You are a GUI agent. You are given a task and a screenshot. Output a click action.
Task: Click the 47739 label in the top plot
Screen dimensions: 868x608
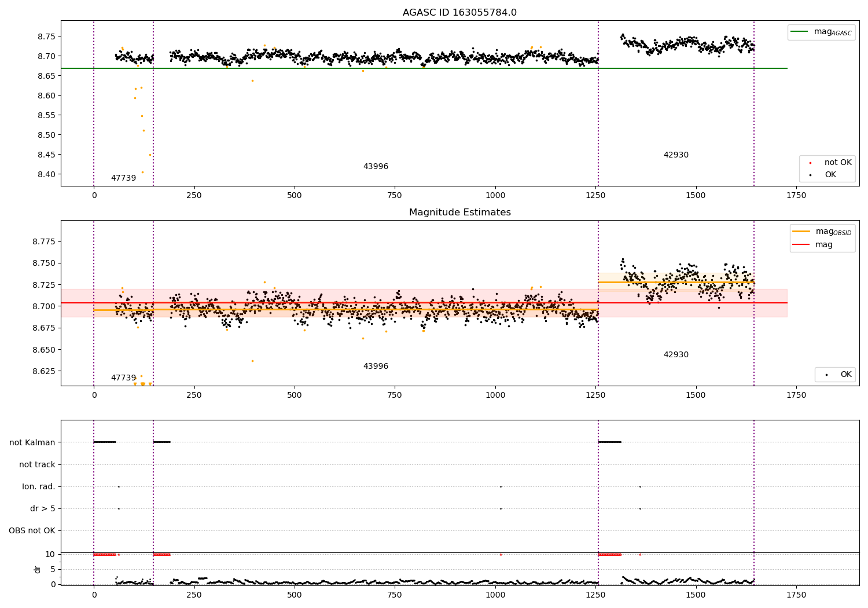[x=123, y=178]
